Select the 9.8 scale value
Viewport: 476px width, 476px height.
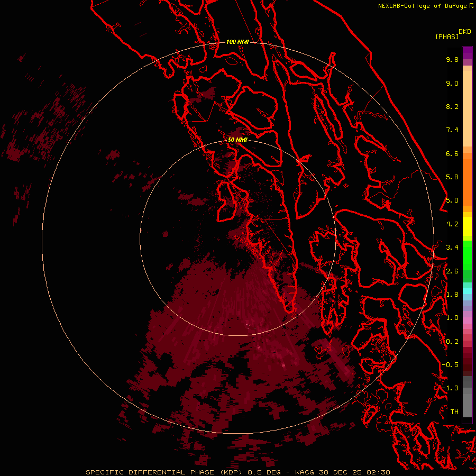452,59
